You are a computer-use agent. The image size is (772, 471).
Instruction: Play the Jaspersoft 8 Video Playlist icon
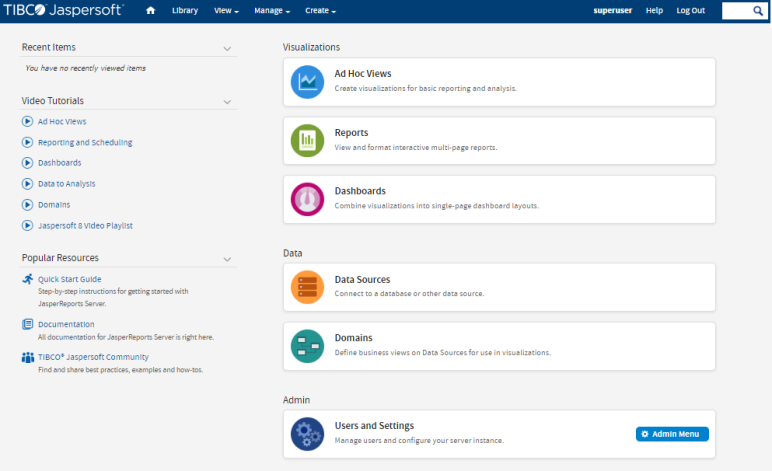coord(28,225)
